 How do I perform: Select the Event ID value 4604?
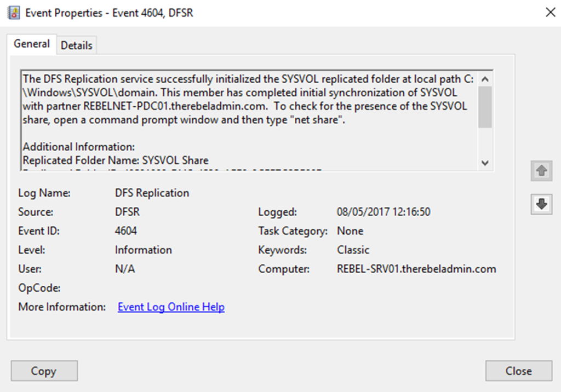[127, 230]
